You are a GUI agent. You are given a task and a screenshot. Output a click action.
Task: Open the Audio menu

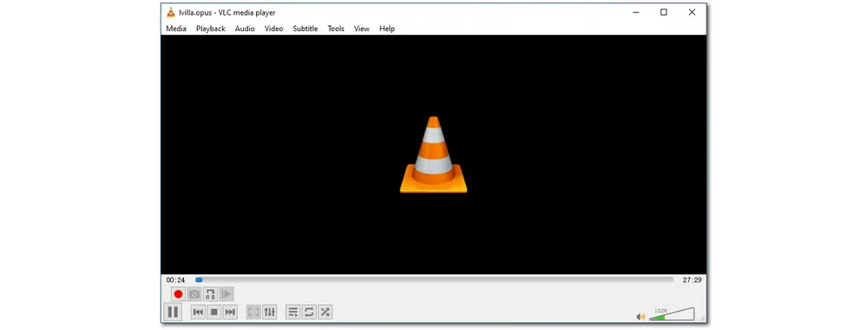tap(245, 29)
